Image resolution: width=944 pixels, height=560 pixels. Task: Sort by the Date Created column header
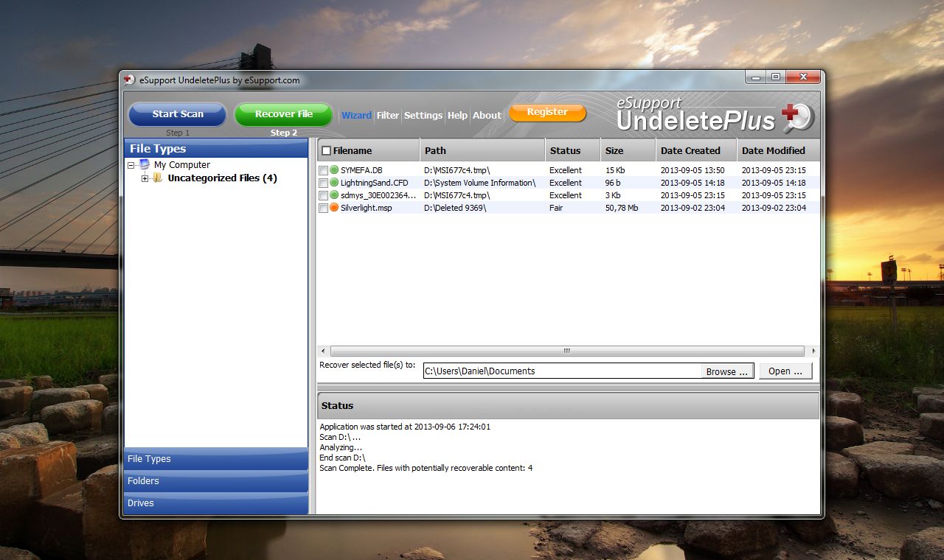click(696, 150)
